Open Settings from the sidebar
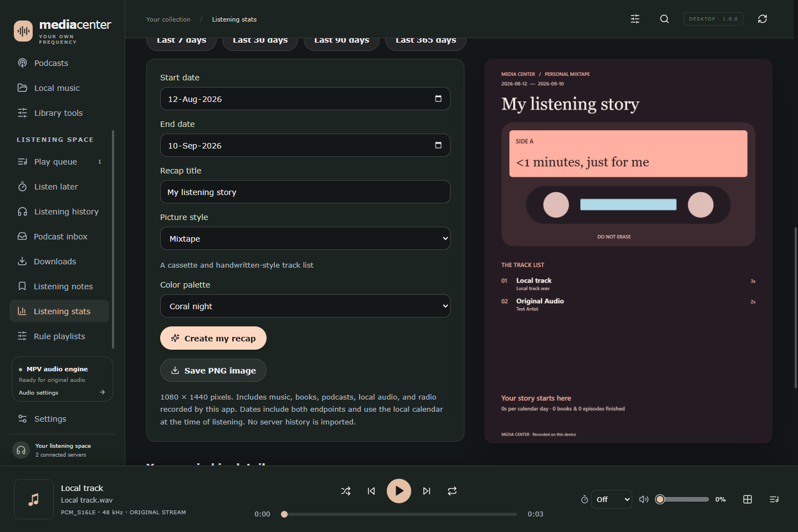The image size is (798, 532). coord(59,419)
